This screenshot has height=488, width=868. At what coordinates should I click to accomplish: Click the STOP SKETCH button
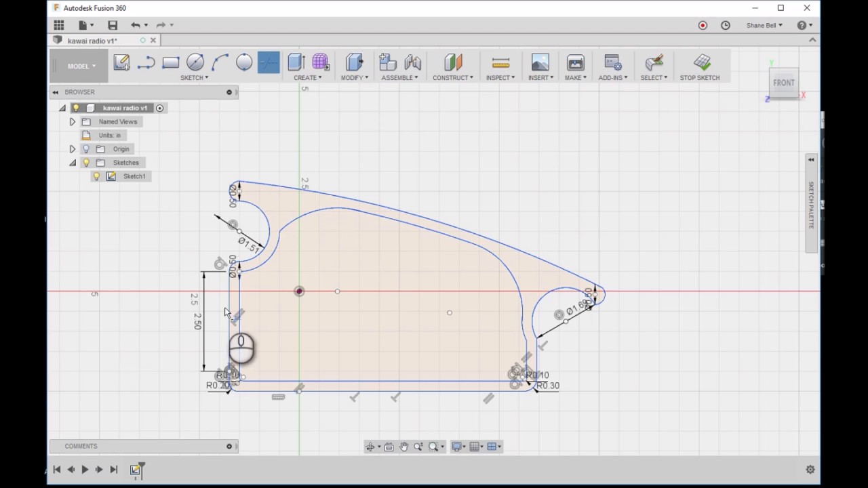pos(700,67)
